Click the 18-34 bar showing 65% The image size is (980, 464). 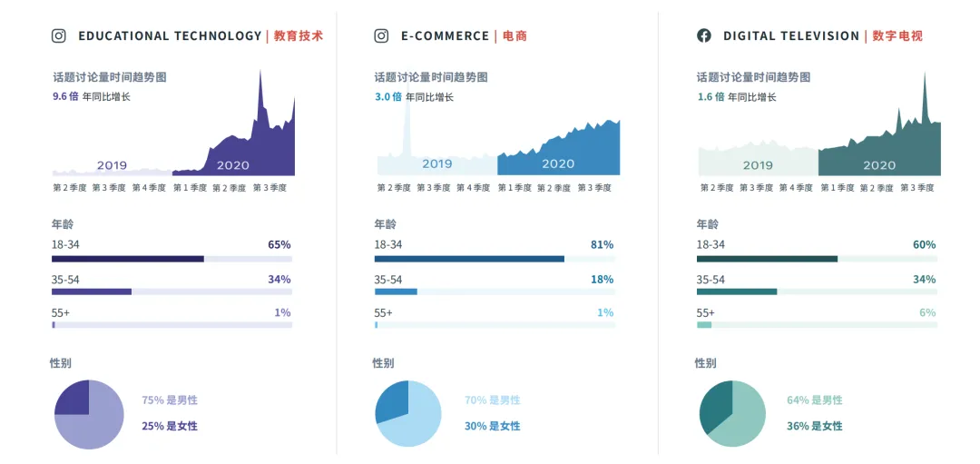tap(171, 259)
